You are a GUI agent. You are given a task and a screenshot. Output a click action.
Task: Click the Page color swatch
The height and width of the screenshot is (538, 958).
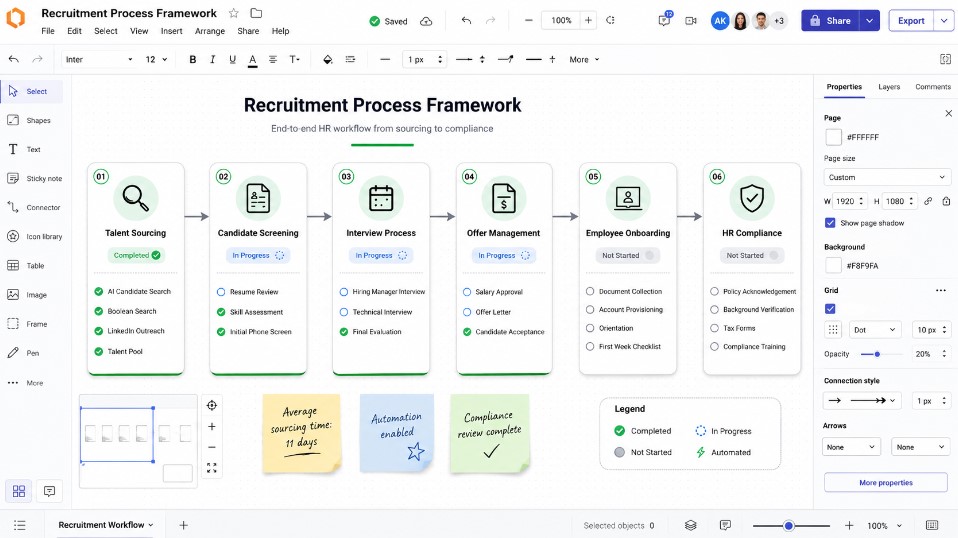833,137
